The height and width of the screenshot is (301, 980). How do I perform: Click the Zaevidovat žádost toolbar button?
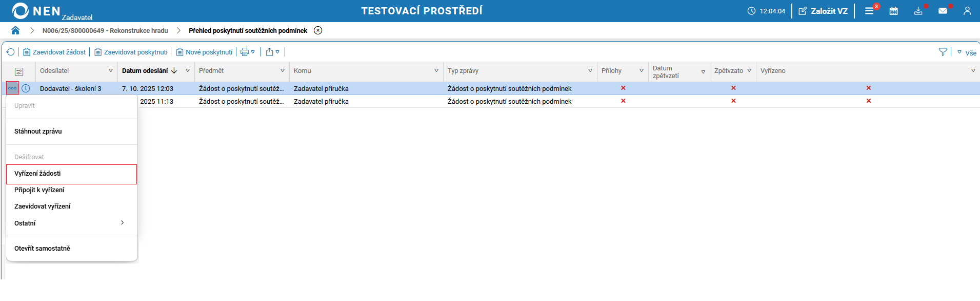(54, 52)
